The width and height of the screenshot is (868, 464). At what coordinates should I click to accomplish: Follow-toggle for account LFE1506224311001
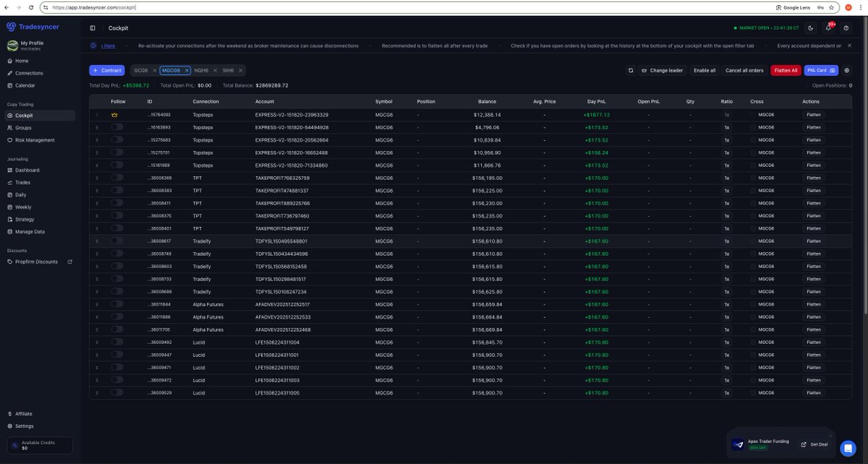point(116,355)
